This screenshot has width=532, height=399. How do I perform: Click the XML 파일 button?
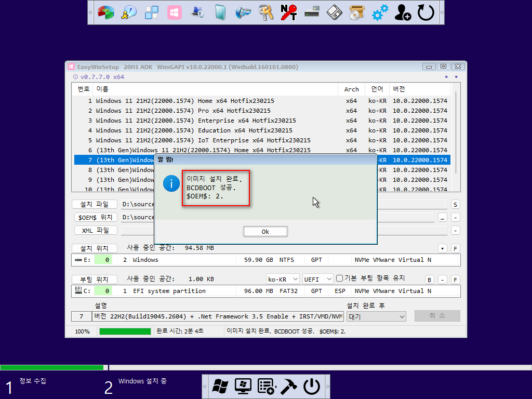click(x=96, y=230)
